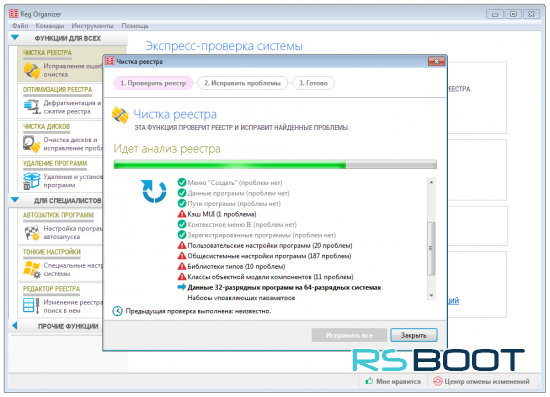Click Данные 32-разрядных программ row text

point(284,287)
